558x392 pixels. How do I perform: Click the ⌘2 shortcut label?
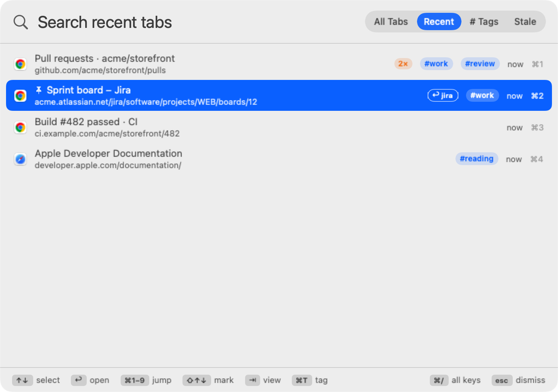point(537,96)
